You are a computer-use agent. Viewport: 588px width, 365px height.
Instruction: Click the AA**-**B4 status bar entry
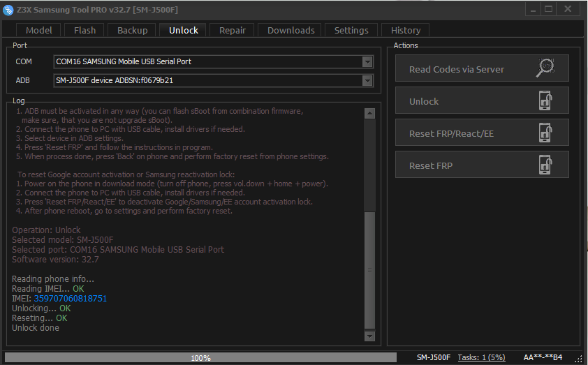[x=543, y=357]
